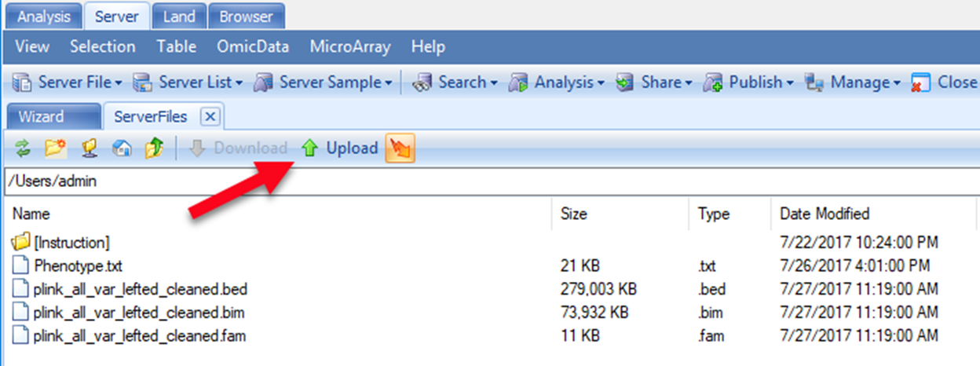Screen dimensions: 980x366
Task: Open the Server Sample dropdown menu
Action: pyautogui.click(x=324, y=82)
